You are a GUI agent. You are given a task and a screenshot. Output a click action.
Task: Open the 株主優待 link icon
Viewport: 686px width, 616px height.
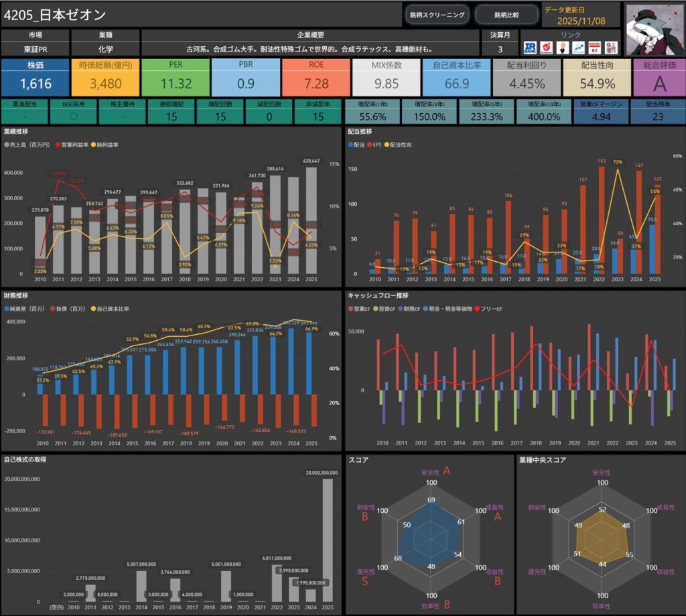click(x=610, y=48)
